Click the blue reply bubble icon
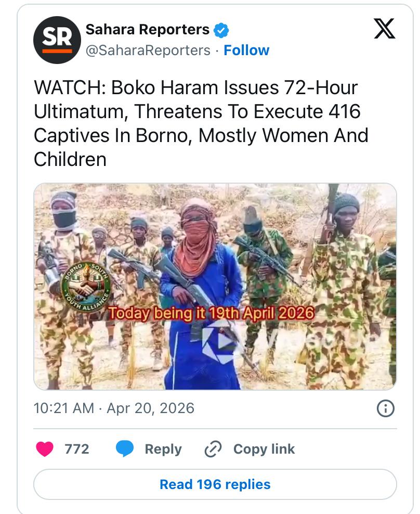 (x=125, y=449)
